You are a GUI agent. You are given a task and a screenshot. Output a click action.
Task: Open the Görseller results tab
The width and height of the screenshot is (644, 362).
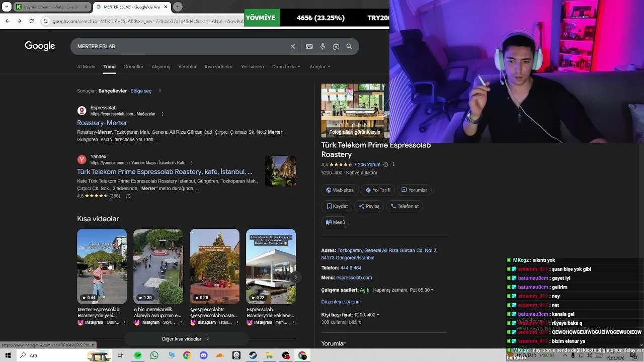click(x=133, y=67)
